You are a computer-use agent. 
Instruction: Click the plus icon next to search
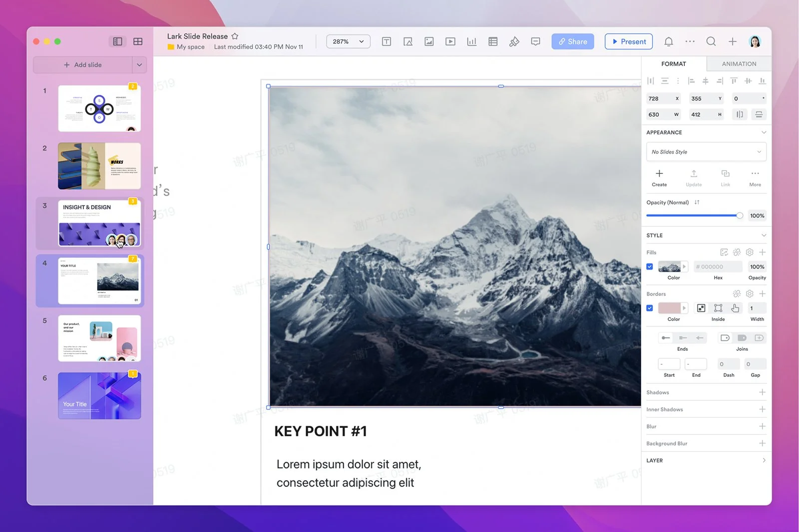[x=733, y=41]
